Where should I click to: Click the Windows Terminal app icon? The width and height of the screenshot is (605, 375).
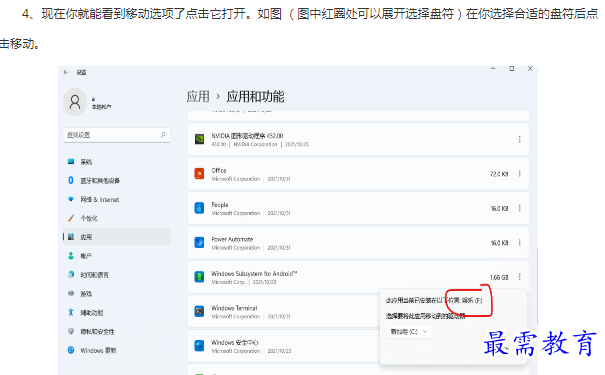tap(199, 311)
